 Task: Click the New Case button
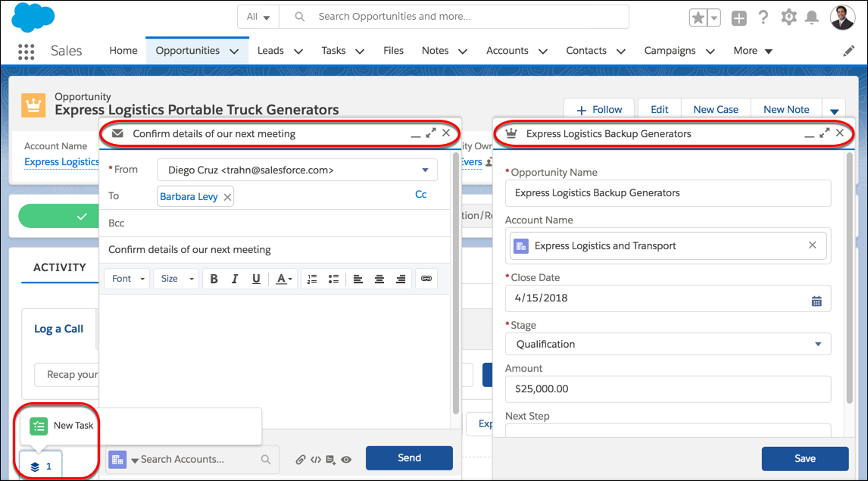pos(716,110)
